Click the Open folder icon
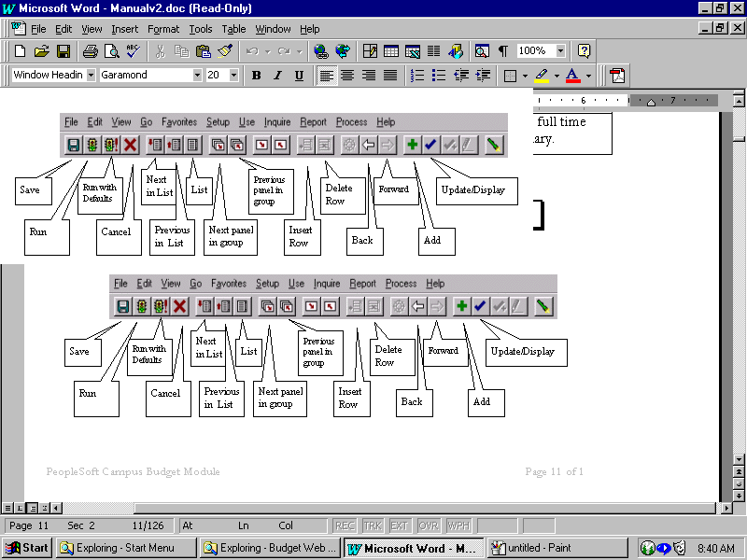The width and height of the screenshot is (747, 560). point(41,51)
